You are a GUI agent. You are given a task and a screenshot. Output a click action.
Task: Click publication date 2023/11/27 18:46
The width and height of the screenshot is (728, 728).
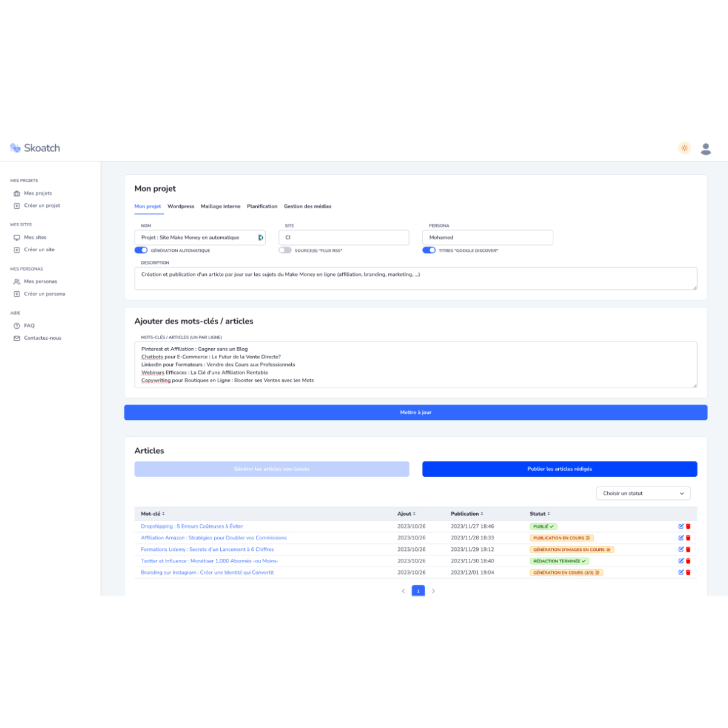tap(472, 527)
